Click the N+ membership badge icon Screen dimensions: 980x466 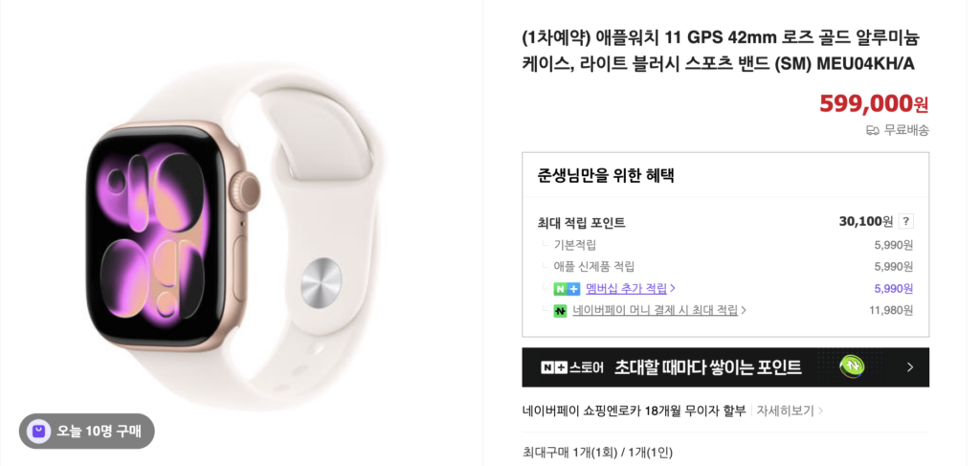[567, 289]
